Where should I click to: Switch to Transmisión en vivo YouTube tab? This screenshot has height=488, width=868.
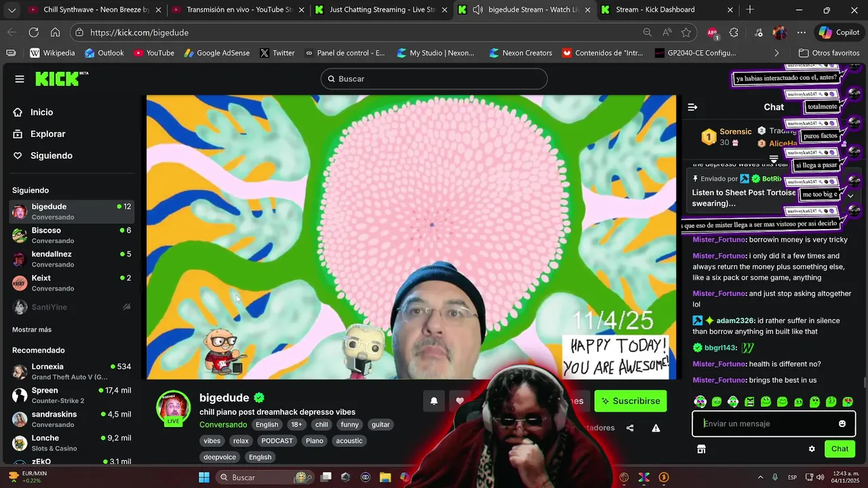click(x=239, y=9)
